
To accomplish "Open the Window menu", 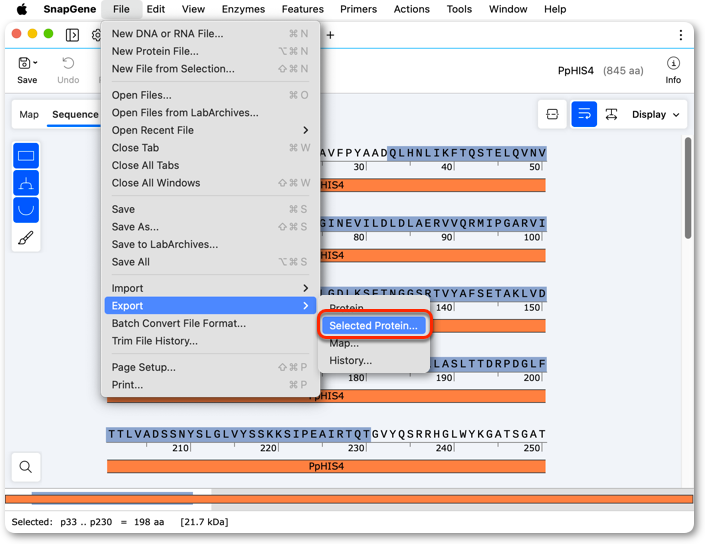I will (x=508, y=9).
